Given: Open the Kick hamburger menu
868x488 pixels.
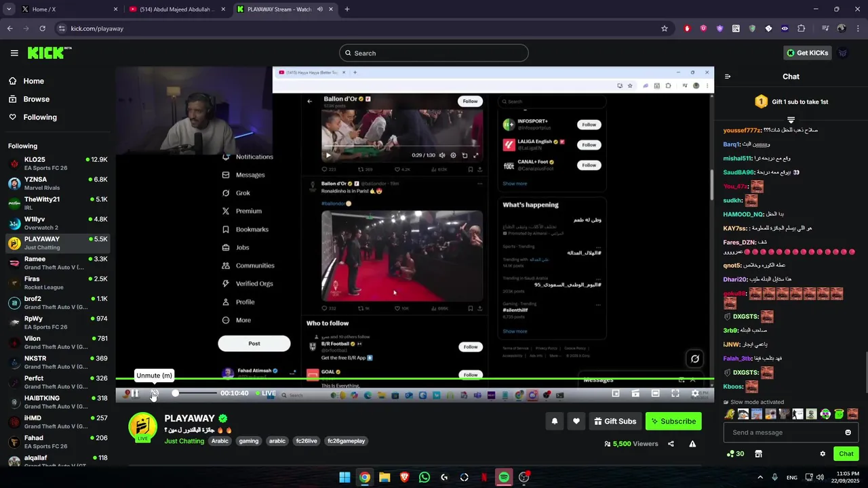Looking at the screenshot, I should (14, 53).
